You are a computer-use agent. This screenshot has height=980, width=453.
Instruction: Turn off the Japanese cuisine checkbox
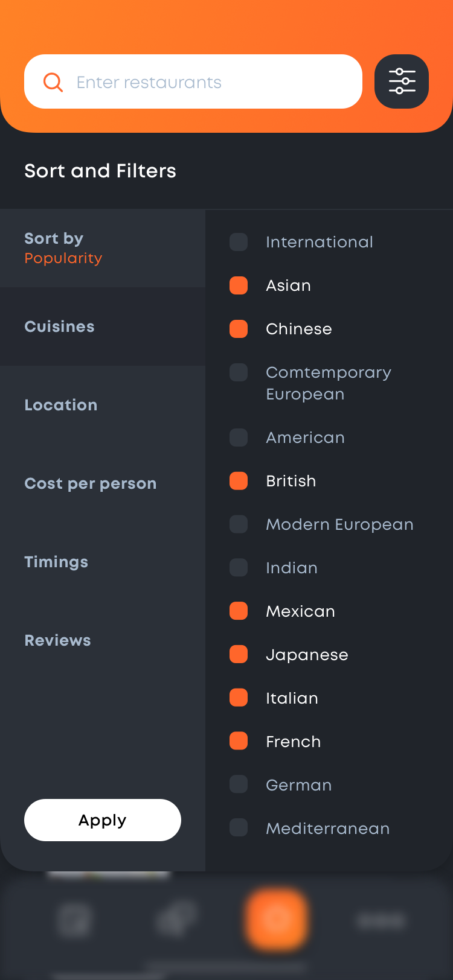click(x=239, y=655)
